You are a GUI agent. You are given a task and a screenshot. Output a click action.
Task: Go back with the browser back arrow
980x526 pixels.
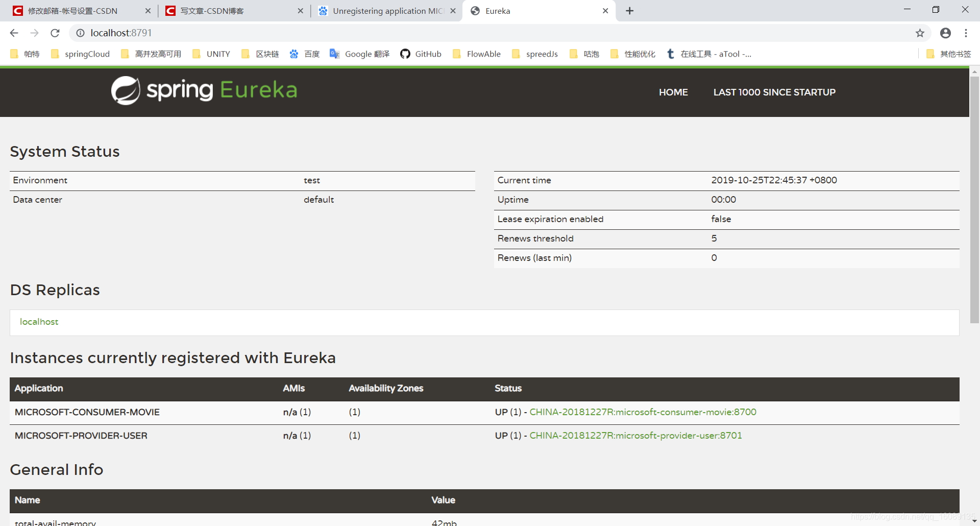pyautogui.click(x=14, y=33)
